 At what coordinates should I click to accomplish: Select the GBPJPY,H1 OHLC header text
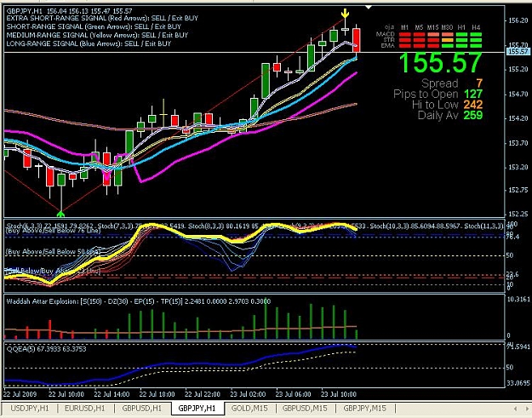tap(69, 11)
